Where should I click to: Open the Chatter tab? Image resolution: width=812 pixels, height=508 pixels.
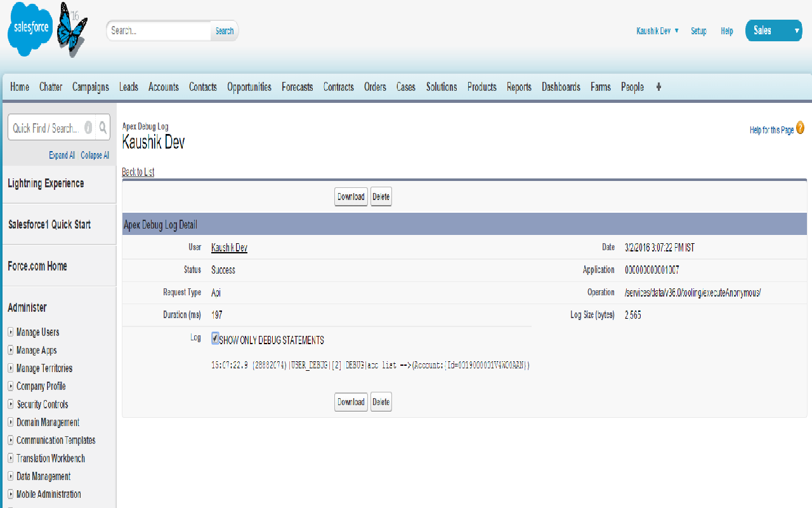pyautogui.click(x=51, y=87)
